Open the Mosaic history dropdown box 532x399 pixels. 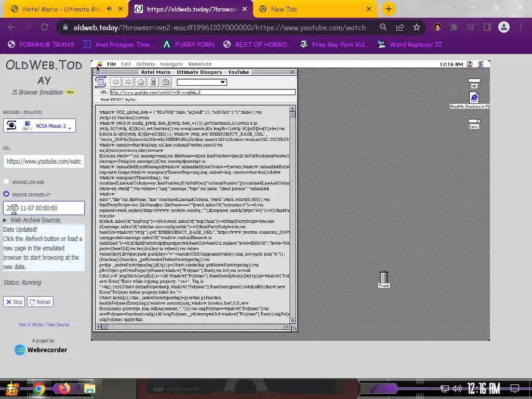(x=202, y=82)
